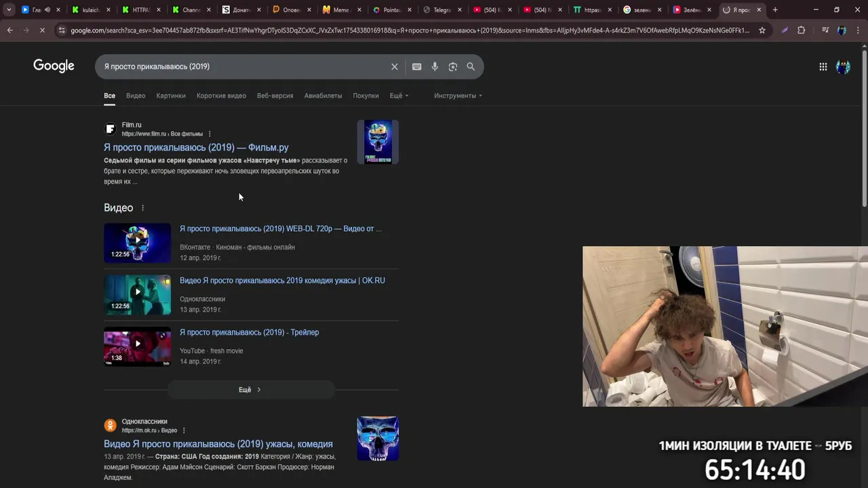Switch to the HTTPAS tab
Viewport: 868px width, 488px height.
140,10
